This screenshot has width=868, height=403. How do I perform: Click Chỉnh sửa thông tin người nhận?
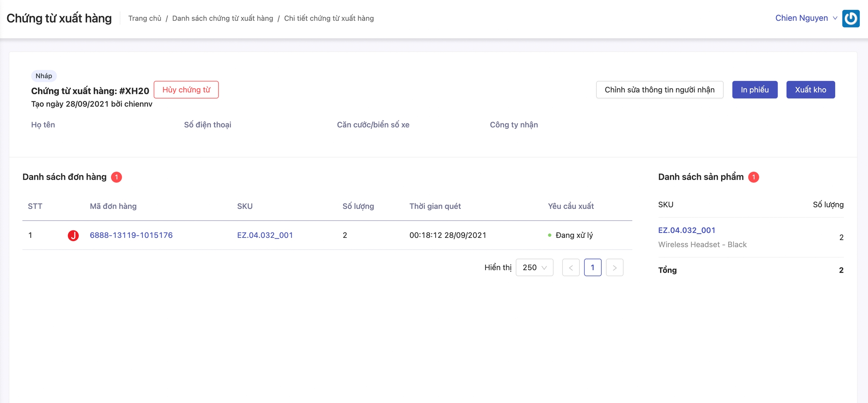[659, 90]
